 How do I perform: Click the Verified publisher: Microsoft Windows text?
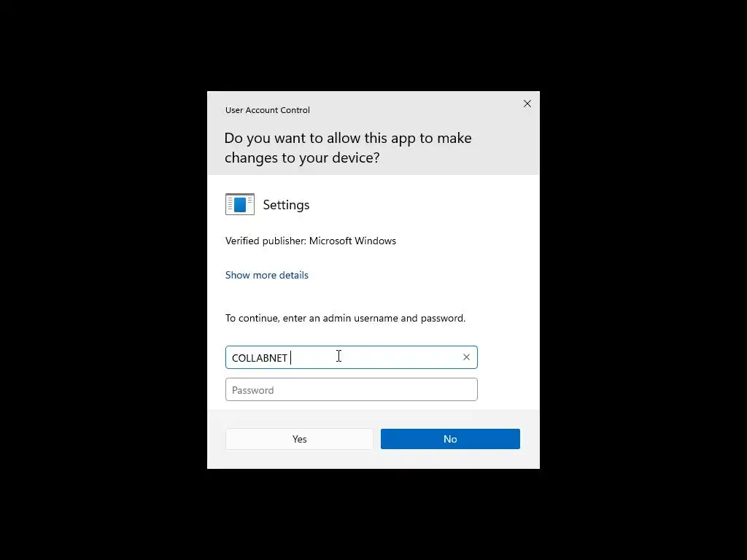coord(311,241)
